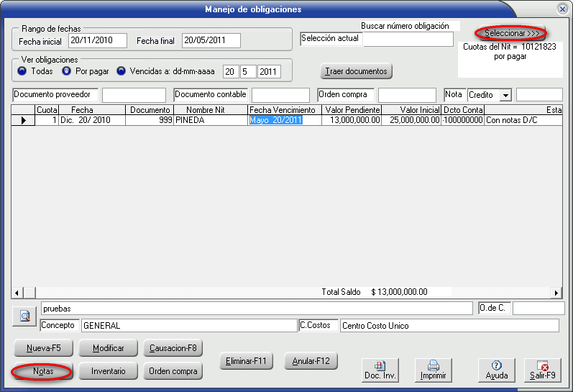Expand the Nota Credito dropdown
The height and width of the screenshot is (392, 573).
pyautogui.click(x=505, y=95)
